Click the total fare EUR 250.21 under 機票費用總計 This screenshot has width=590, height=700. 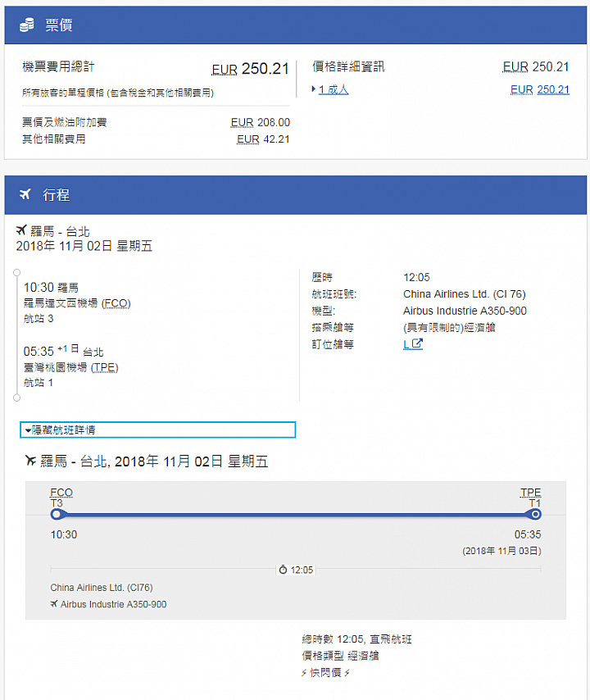251,69
